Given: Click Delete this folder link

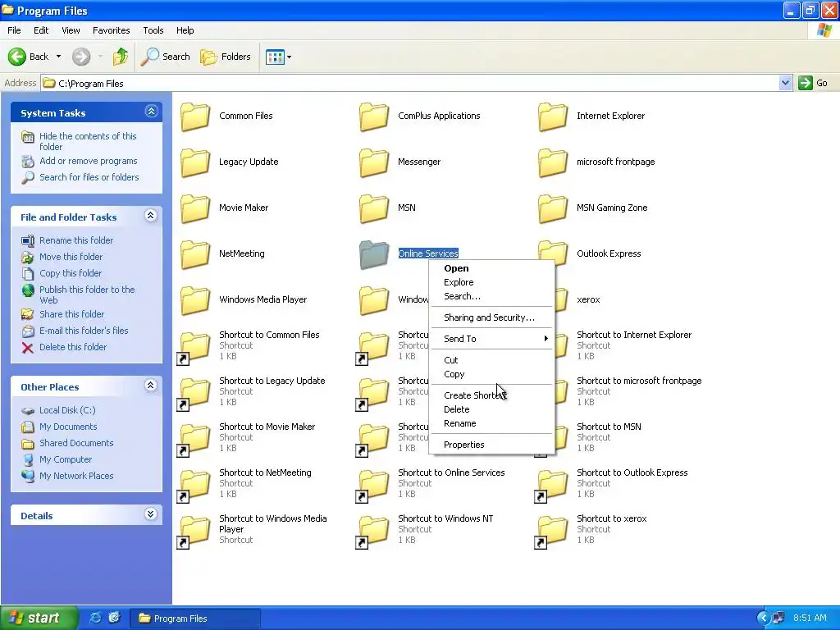Looking at the screenshot, I should (x=73, y=347).
